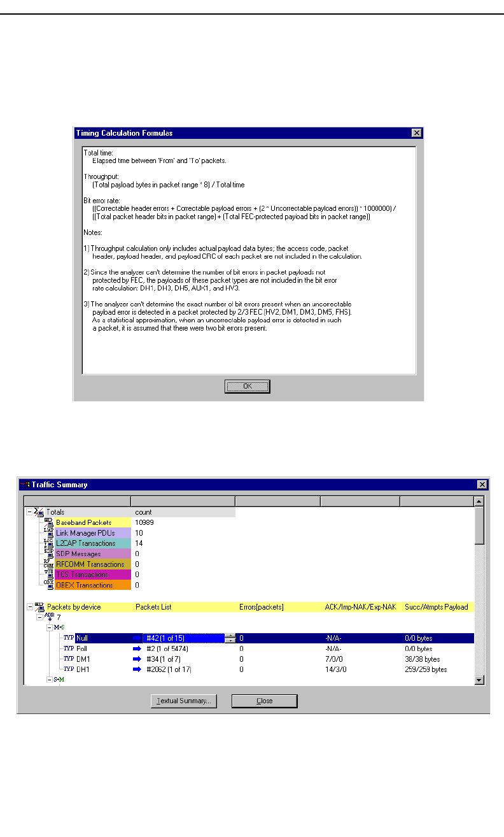Click the L2CAP Transactions icon

click(x=48, y=543)
